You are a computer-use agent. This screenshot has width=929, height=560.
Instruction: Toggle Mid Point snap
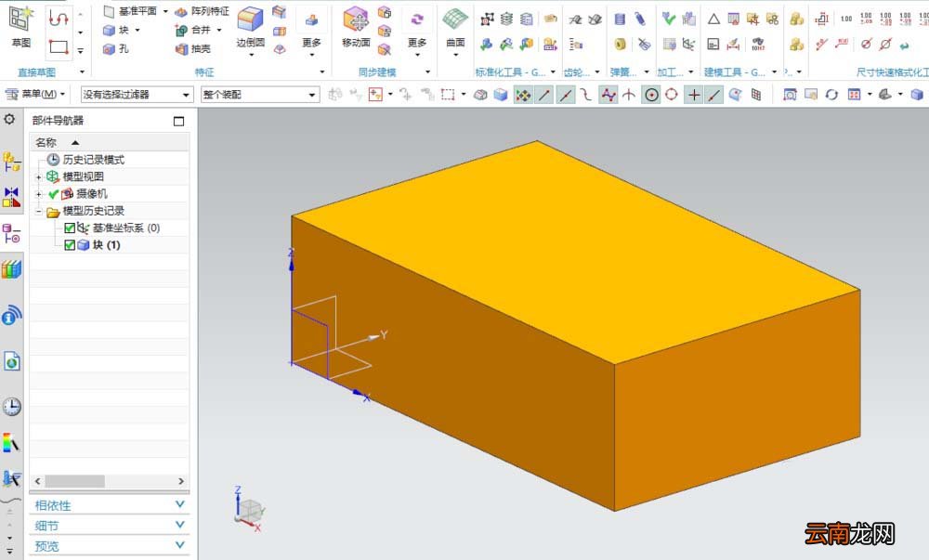tap(565, 95)
